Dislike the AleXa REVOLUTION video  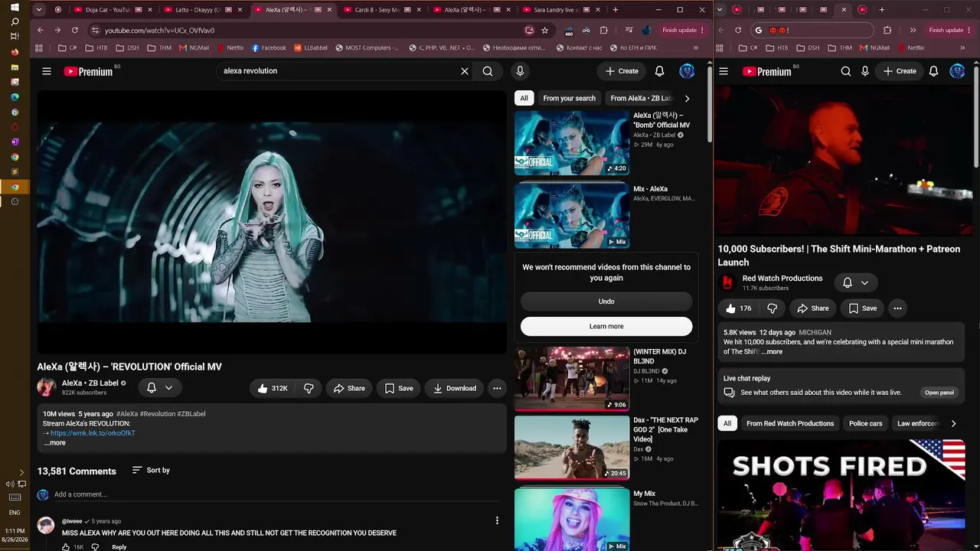pyautogui.click(x=309, y=388)
